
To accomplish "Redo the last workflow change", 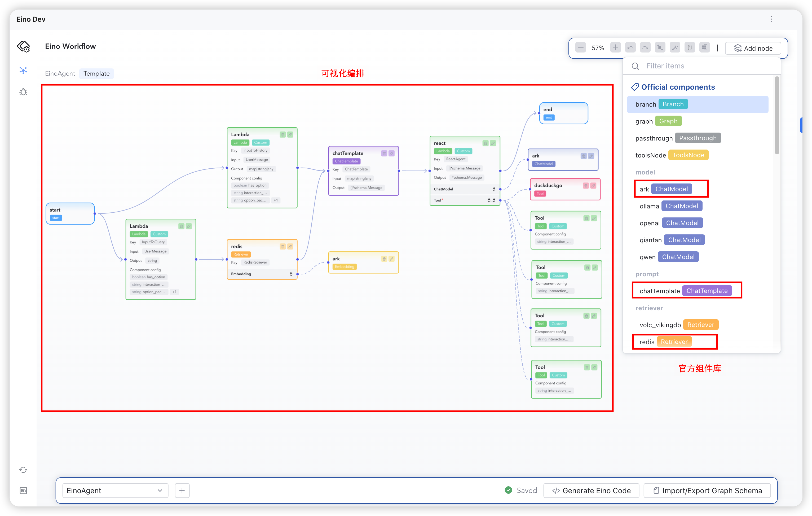I will coord(645,47).
